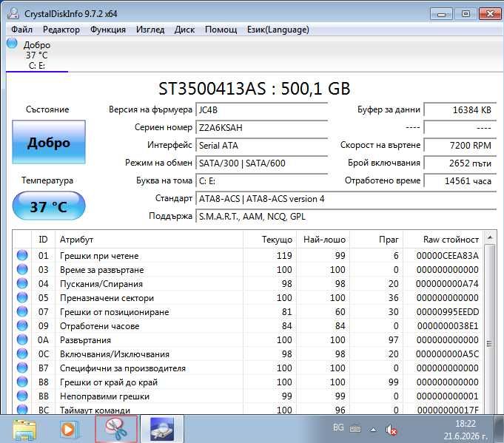The width and height of the screenshot is (504, 443).
Task: Open Windows Explorer from the taskbar
Action: (24, 430)
